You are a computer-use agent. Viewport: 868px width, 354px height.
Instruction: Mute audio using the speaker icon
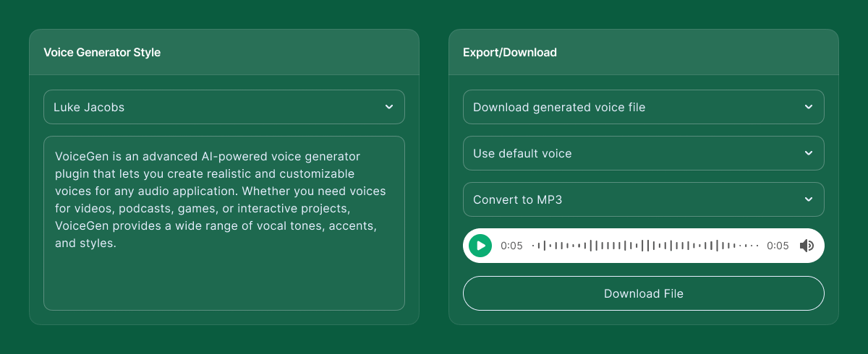pos(807,246)
